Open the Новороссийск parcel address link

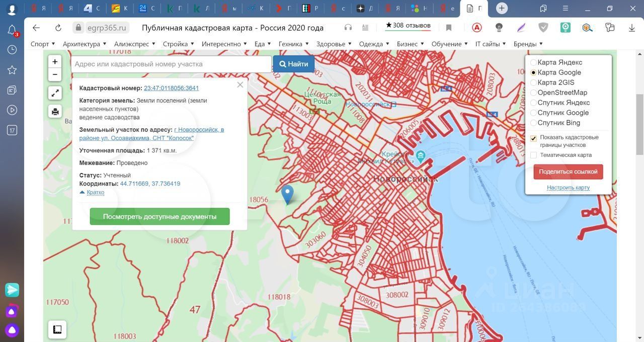point(151,134)
